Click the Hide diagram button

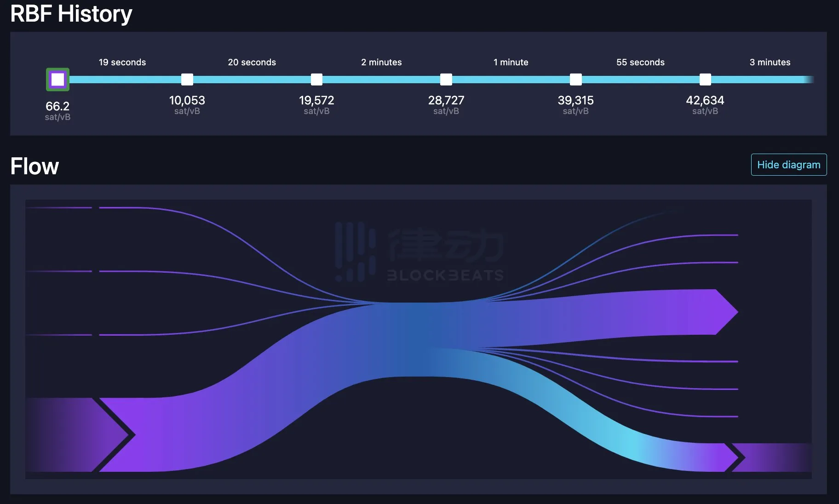coord(788,165)
